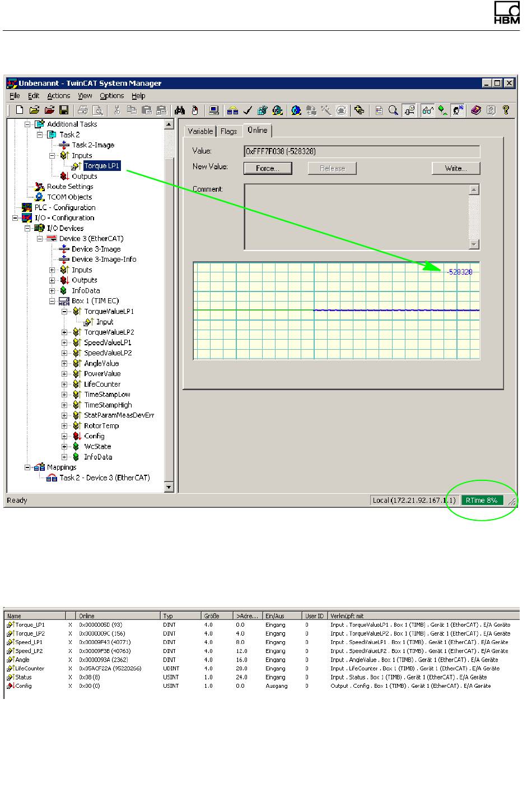This screenshot has width=532, height=792.
Task: Open the Help menu
Action: (138, 96)
